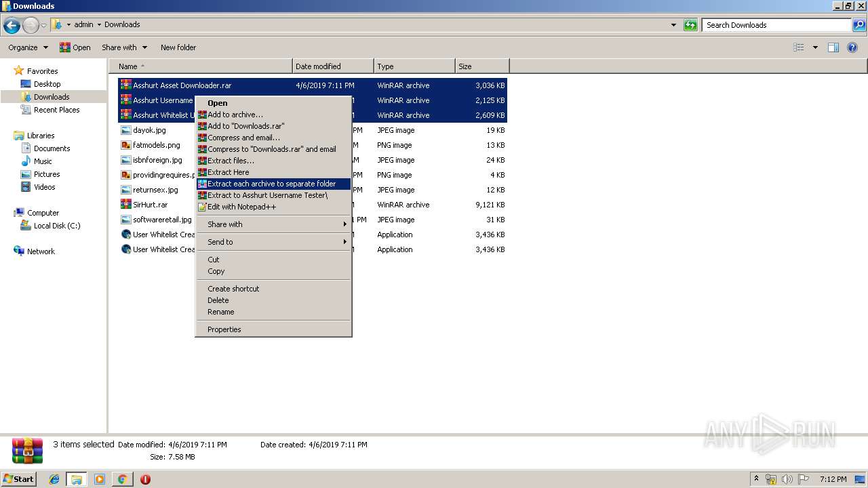Click the isbnforeign.jpg file icon
This screenshot has height=488, width=868.
(125, 160)
